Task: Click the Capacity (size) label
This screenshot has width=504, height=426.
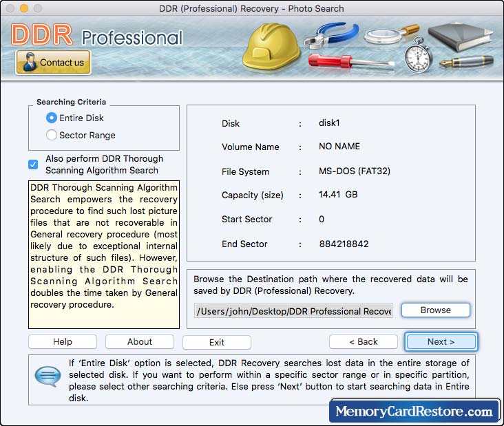Action: click(253, 195)
